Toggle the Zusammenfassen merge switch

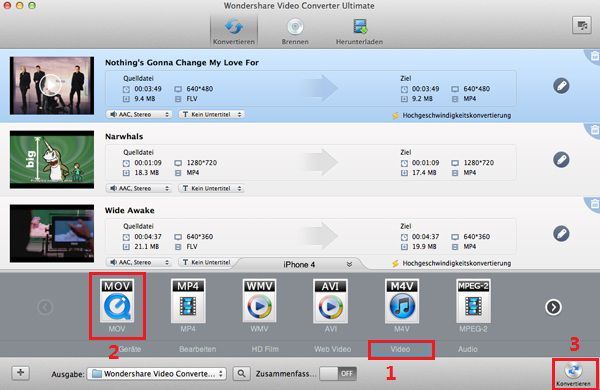(338, 374)
